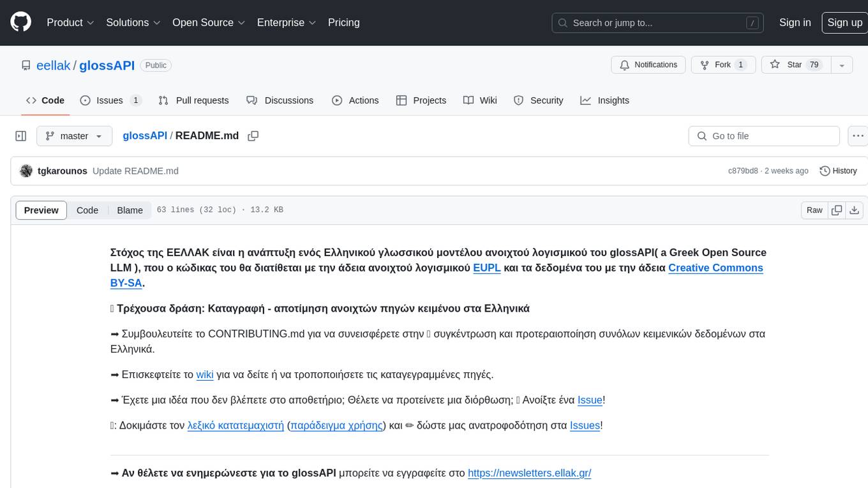
Task: Expand the Open Source menu
Action: click(x=209, y=22)
